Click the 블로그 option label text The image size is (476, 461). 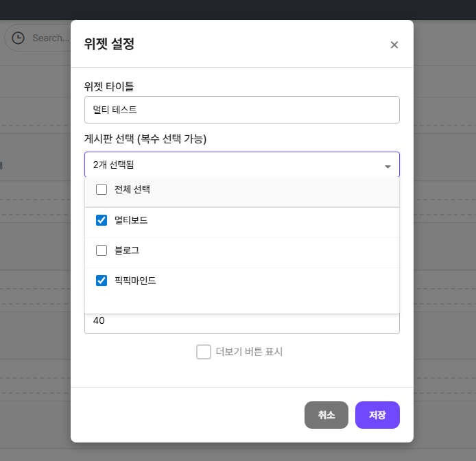[127, 250]
